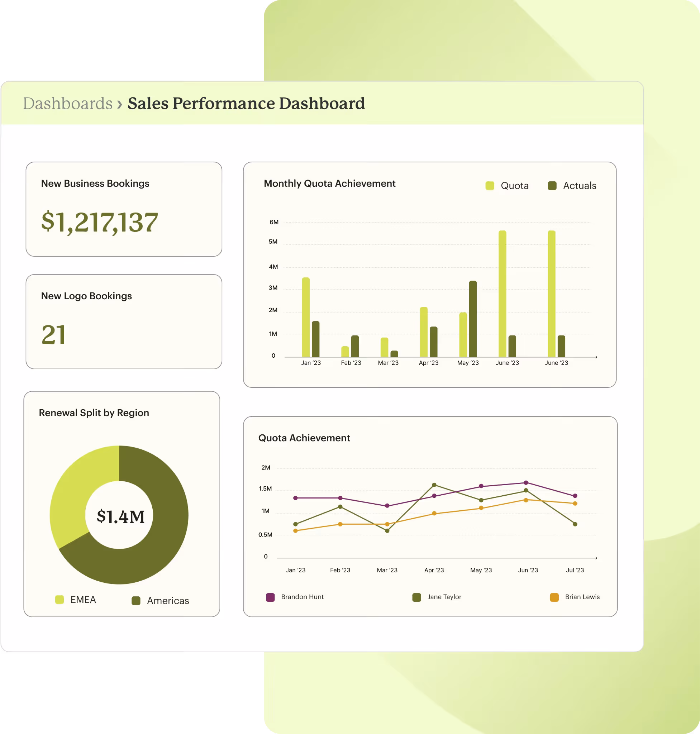Click the EMEA legend label
The image size is (700, 734).
(83, 599)
